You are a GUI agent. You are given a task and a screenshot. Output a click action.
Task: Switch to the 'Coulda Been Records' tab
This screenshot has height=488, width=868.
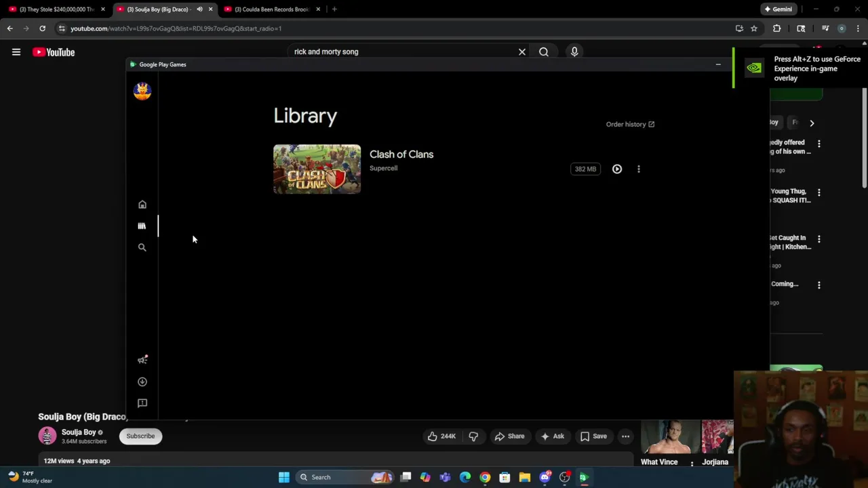tap(271, 9)
